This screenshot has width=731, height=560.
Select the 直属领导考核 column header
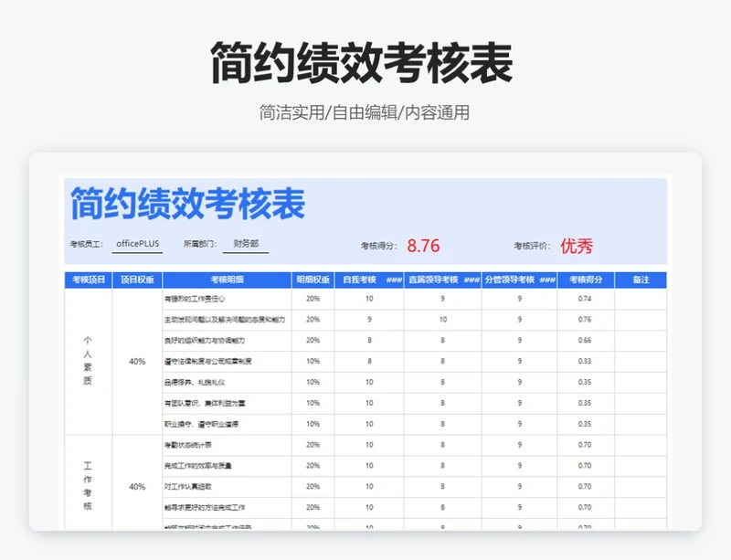click(x=434, y=280)
